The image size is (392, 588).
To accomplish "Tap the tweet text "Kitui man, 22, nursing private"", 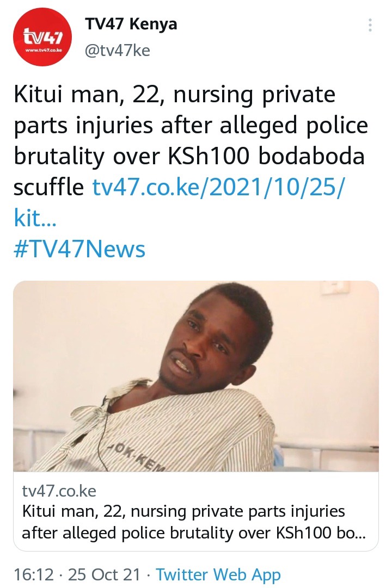I will (x=175, y=94).
